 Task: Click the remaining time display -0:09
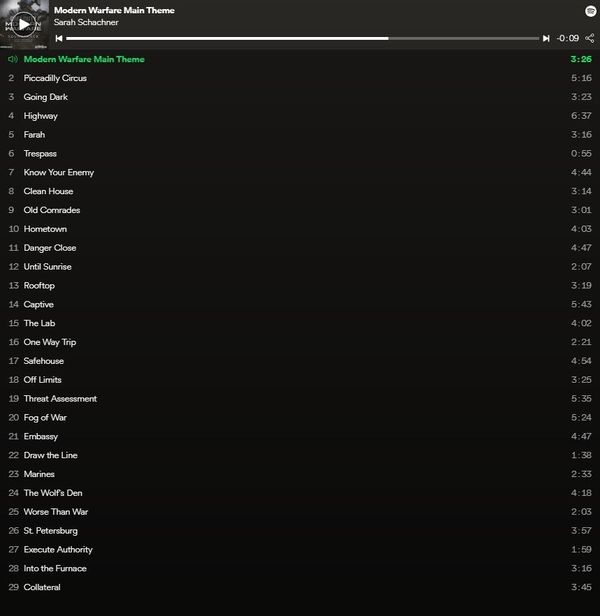567,38
